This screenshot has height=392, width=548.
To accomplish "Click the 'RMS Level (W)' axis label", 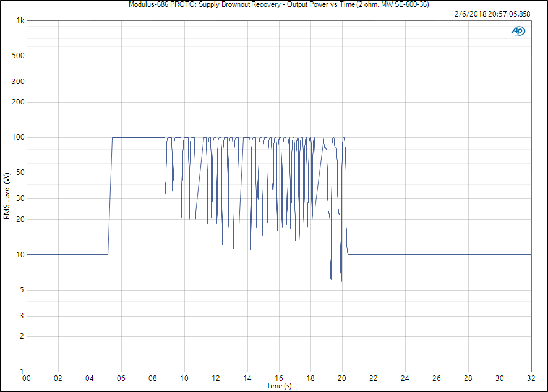I will [x=7, y=196].
